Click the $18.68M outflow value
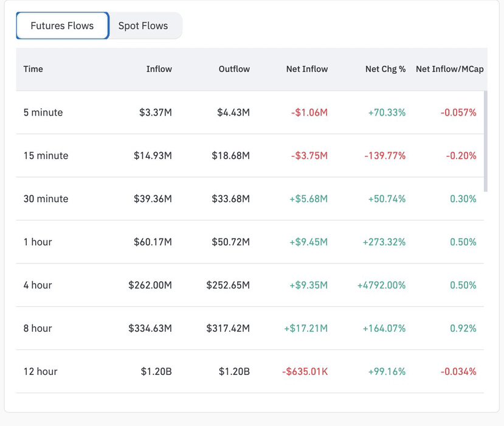This screenshot has height=426, width=504. (230, 156)
